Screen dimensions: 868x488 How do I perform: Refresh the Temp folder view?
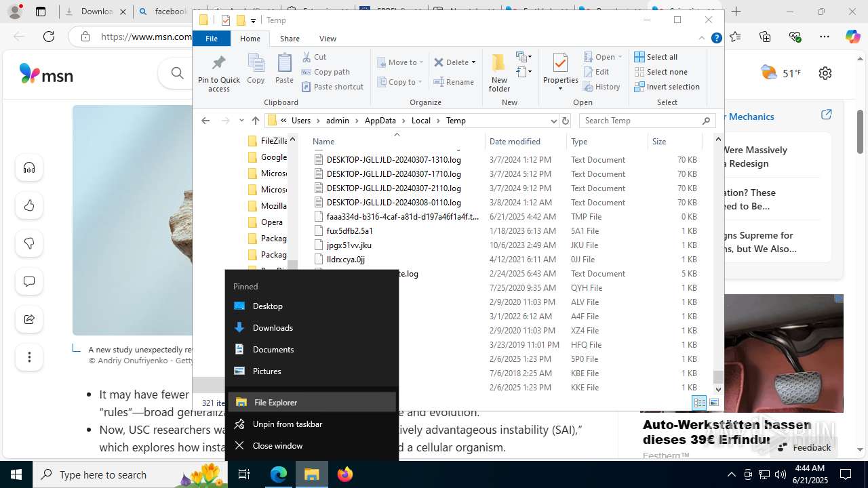566,121
